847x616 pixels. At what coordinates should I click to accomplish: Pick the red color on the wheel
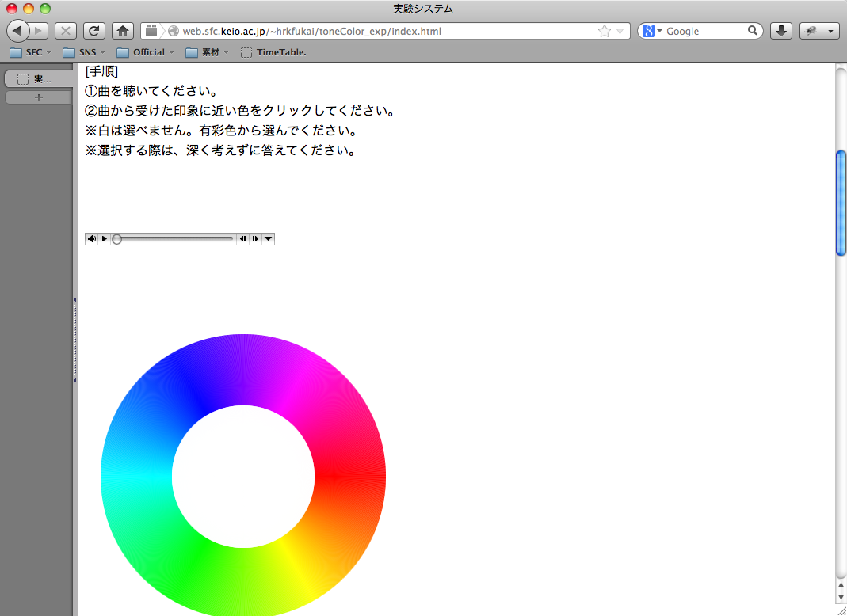pyautogui.click(x=350, y=476)
